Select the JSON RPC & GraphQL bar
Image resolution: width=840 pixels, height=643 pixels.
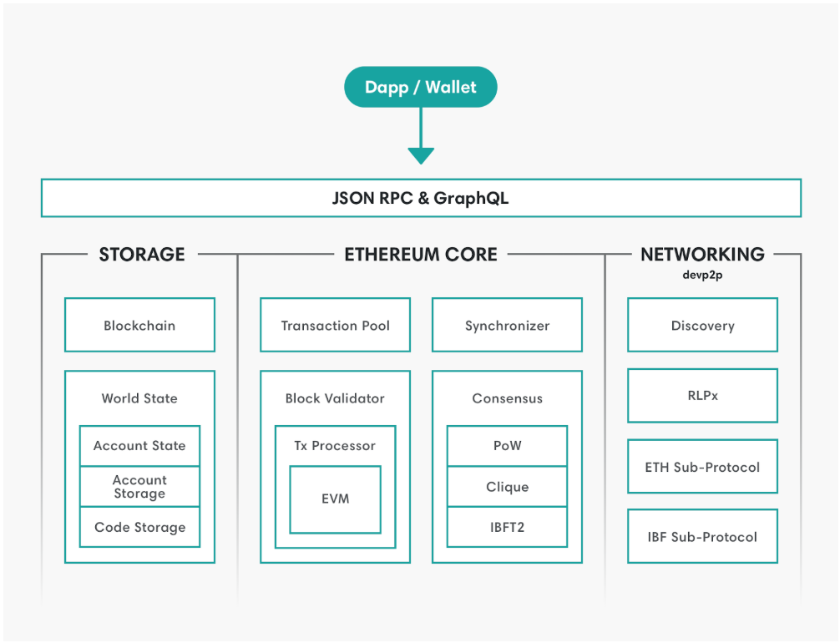click(x=421, y=198)
